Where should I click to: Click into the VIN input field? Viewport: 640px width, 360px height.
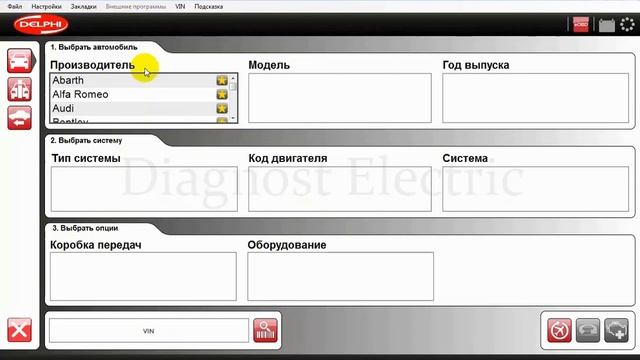click(149, 331)
